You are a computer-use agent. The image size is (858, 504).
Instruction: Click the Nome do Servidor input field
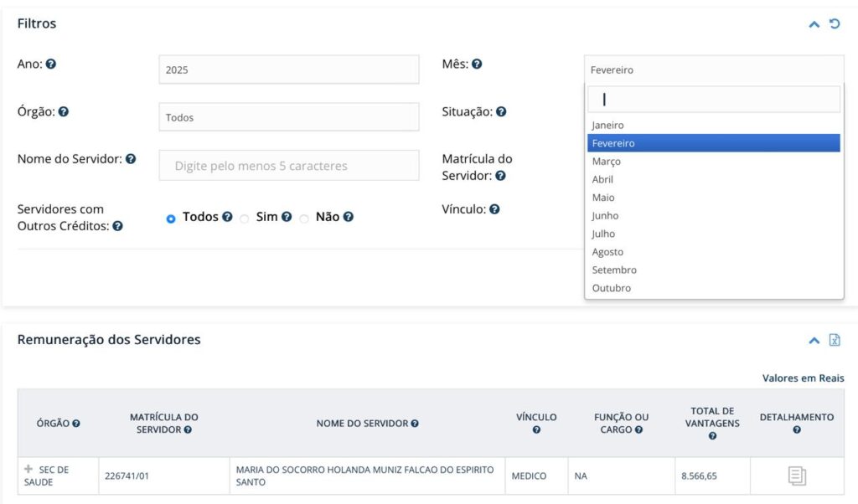[289, 166]
